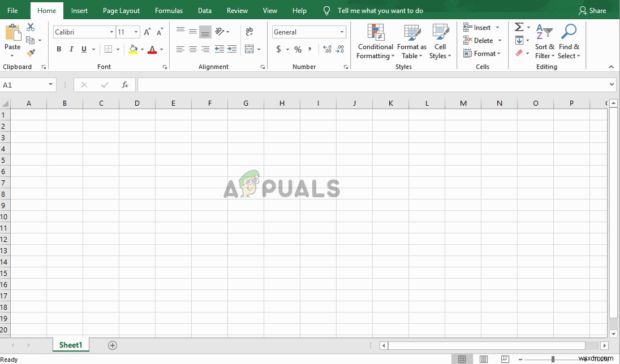Screen dimensions: 620x364
Task: Toggle Italic formatting
Action: click(x=71, y=49)
